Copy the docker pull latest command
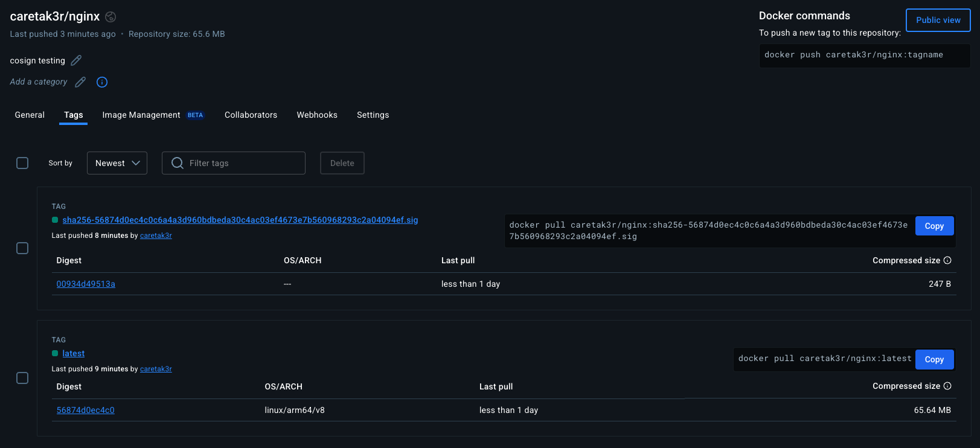This screenshot has width=980, height=448. [934, 359]
